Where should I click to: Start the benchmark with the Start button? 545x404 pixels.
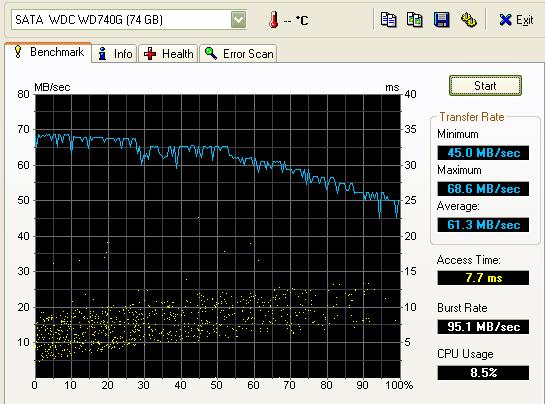click(485, 86)
